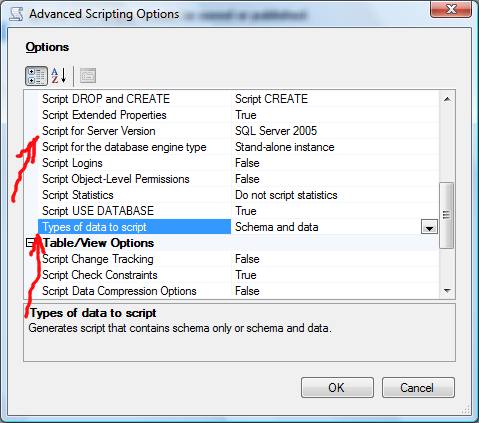Click the Script Check Constraints True value
Image resolution: width=479 pixels, height=423 pixels.
pyautogui.click(x=246, y=275)
